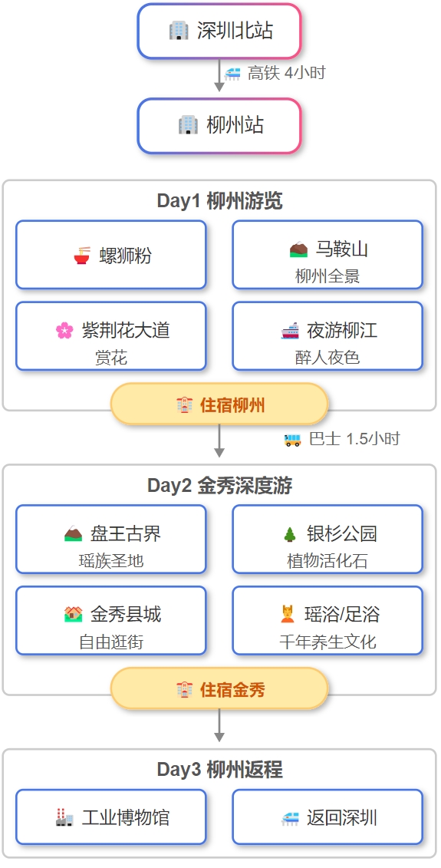
Task: Open the 盘王古界 瑶族圣地 card
Action: click(x=111, y=540)
